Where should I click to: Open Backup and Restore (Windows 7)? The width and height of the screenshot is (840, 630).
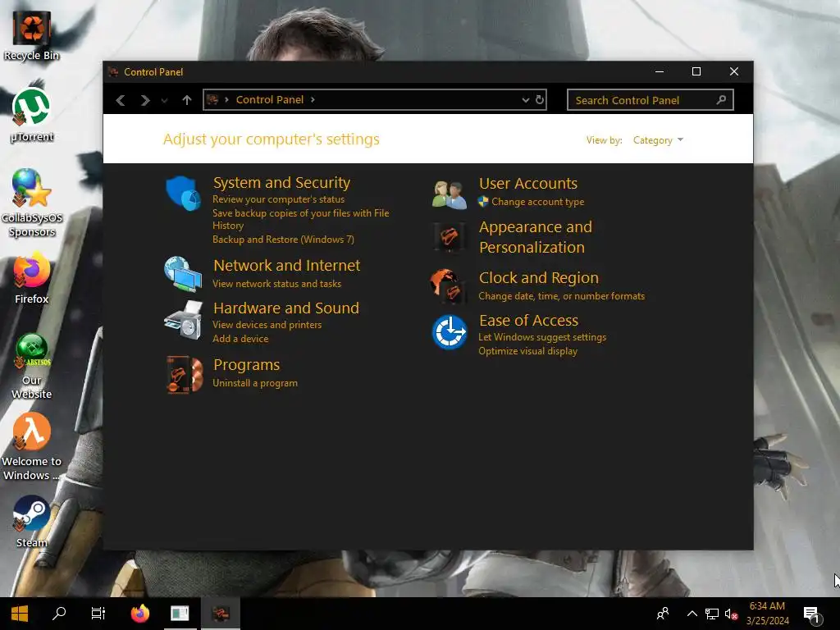coord(283,240)
